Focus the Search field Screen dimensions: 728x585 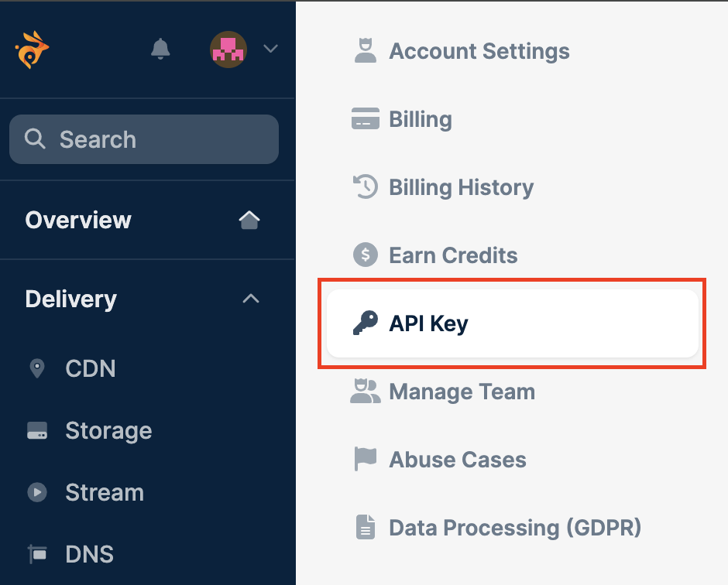(144, 139)
